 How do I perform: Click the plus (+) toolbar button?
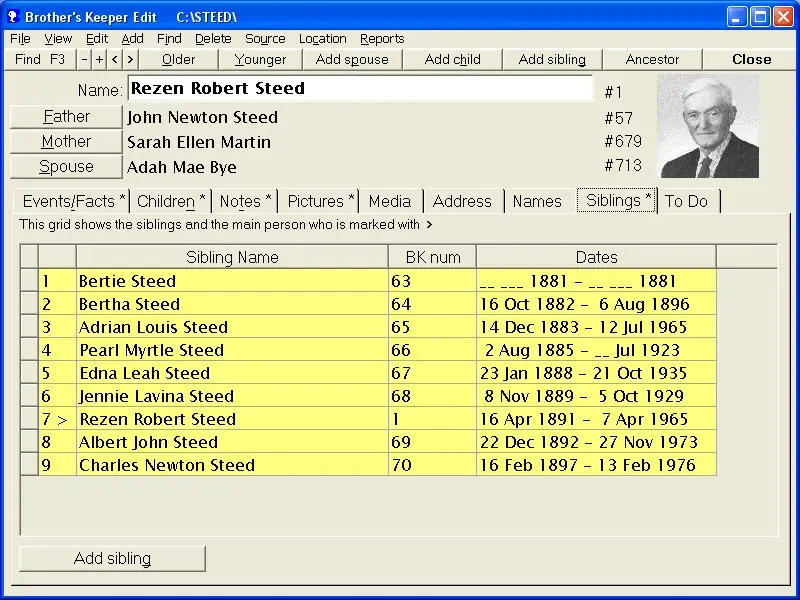point(99,59)
